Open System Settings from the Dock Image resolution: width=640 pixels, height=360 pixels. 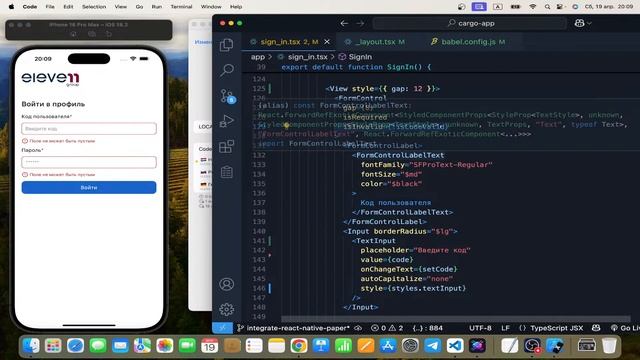tap(410, 346)
